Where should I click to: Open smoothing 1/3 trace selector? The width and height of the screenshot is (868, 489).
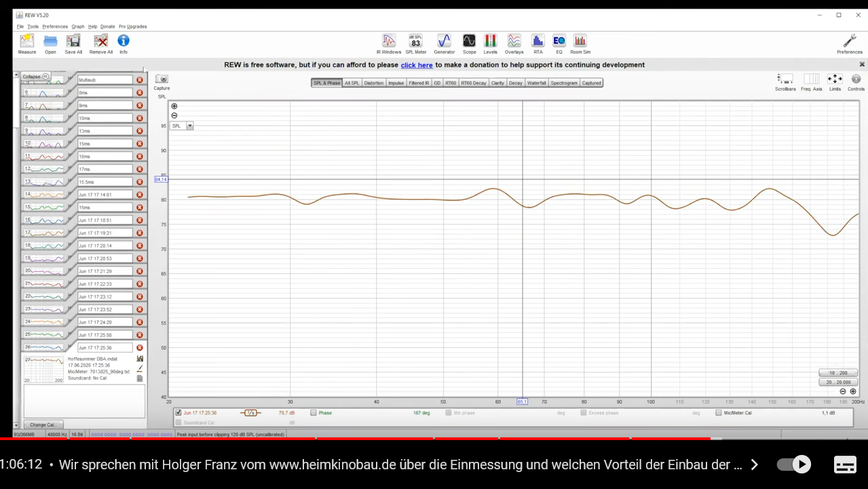(x=250, y=412)
